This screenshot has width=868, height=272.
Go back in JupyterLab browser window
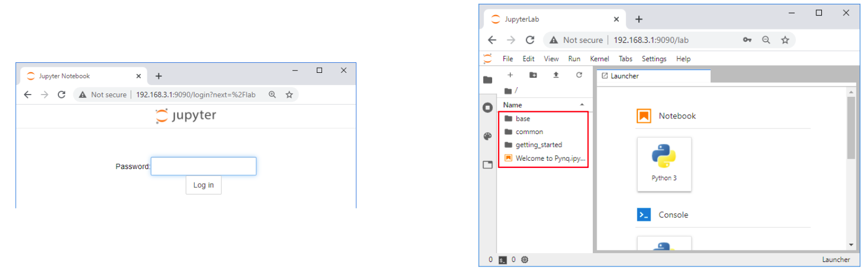click(x=492, y=40)
